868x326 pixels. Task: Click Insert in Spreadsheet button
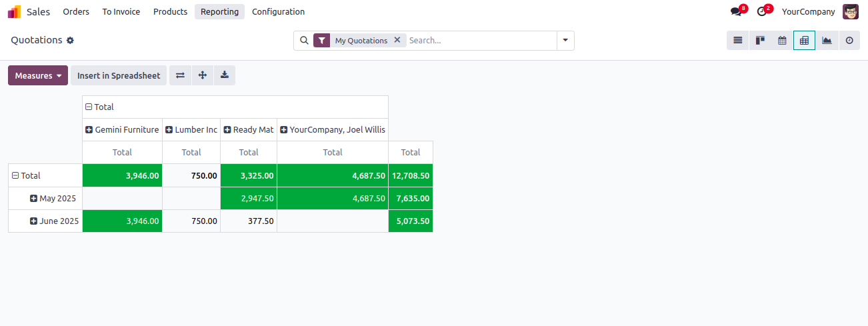pyautogui.click(x=119, y=75)
